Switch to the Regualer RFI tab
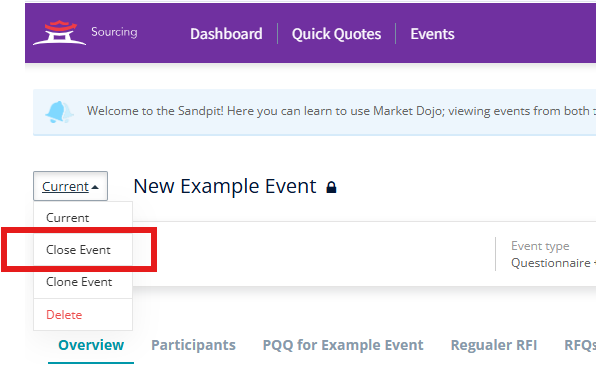Screen dimensions: 596x379 tap(494, 345)
